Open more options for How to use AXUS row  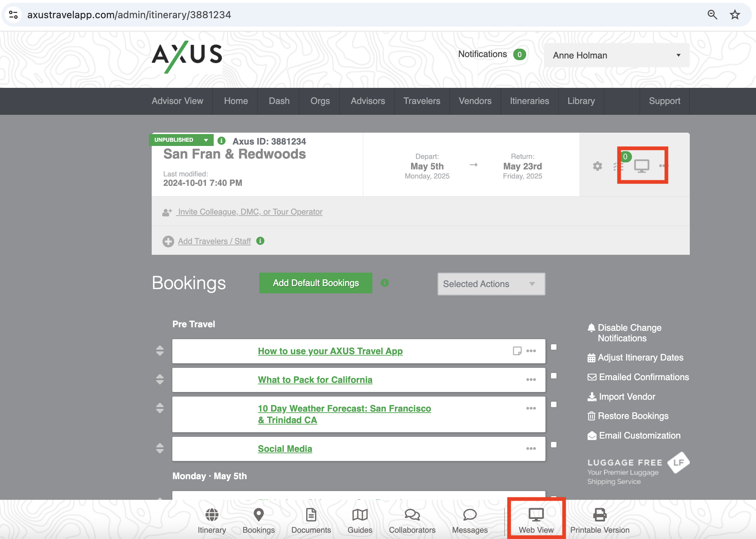click(531, 351)
